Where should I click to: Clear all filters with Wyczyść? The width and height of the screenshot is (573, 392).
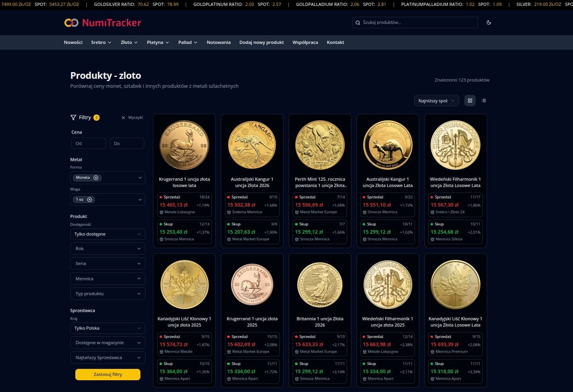point(132,118)
